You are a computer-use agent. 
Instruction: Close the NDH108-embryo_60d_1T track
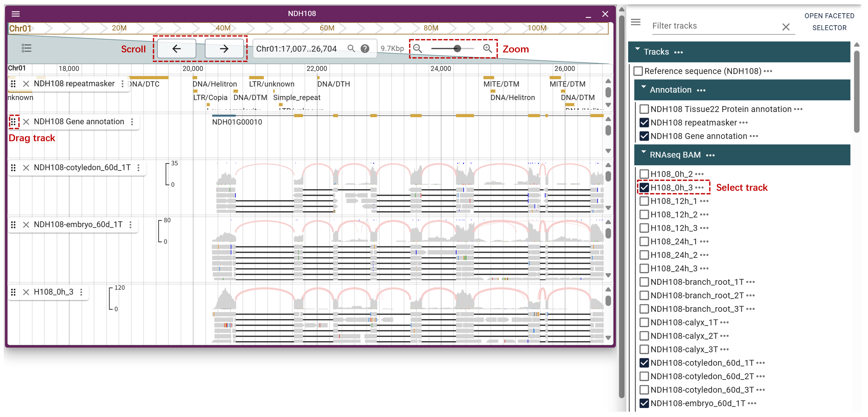[26, 225]
